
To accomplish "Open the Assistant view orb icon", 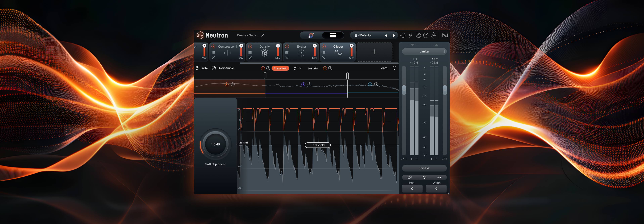I will (311, 35).
